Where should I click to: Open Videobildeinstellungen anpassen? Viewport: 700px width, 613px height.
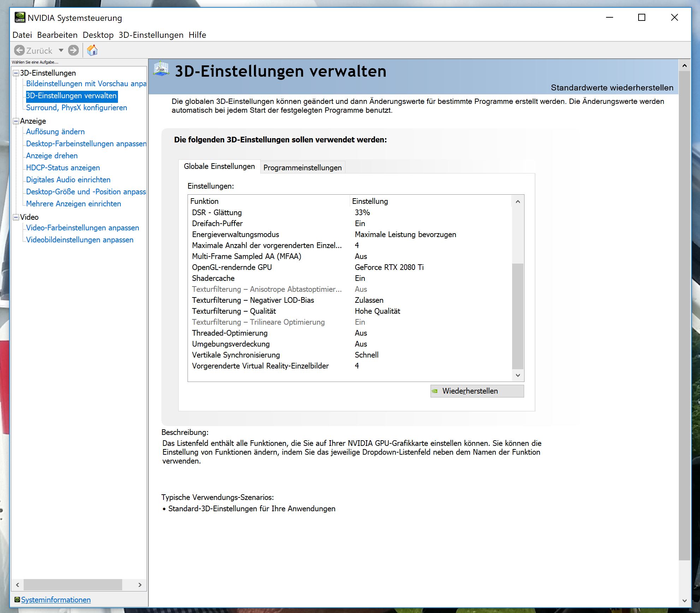click(x=80, y=240)
